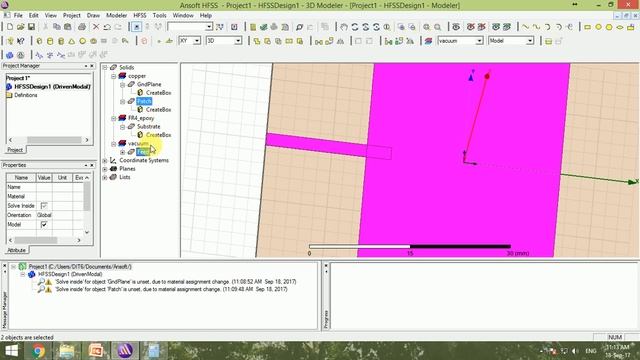Select the Draw Torus tool

pos(93,41)
